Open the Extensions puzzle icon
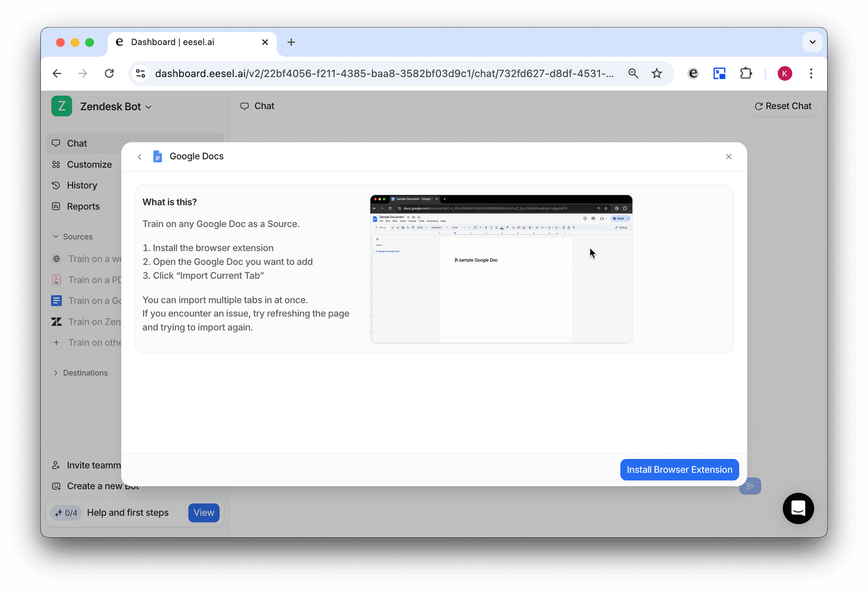The image size is (868, 591). coord(746,73)
